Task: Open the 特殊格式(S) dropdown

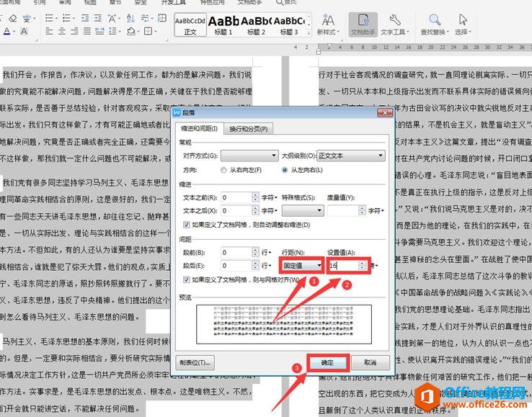Action: click(x=303, y=210)
